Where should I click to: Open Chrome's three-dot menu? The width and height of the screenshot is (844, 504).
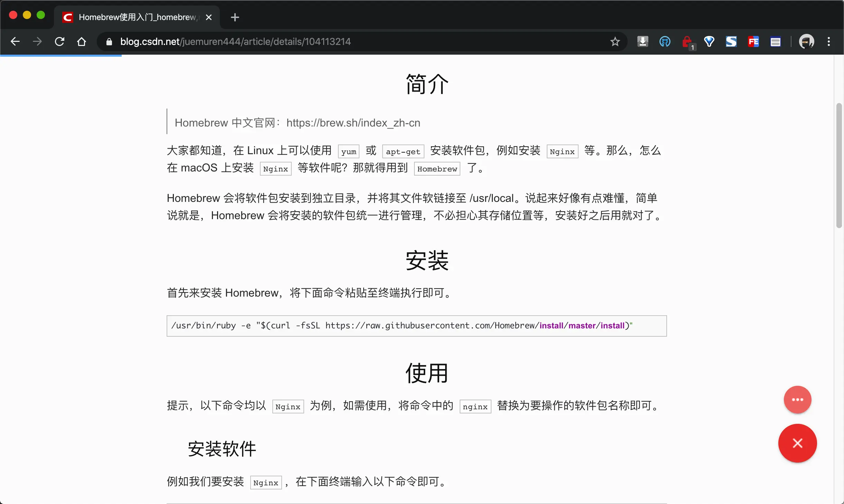point(829,41)
